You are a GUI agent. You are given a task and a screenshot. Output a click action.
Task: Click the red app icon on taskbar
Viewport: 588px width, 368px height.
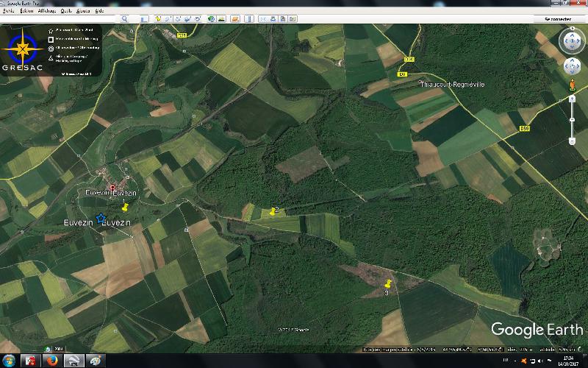pos(30,361)
